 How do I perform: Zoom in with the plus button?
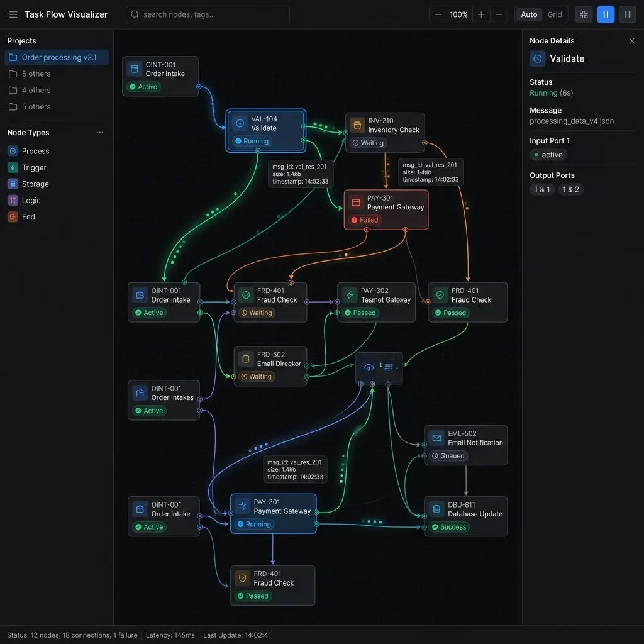pyautogui.click(x=481, y=14)
